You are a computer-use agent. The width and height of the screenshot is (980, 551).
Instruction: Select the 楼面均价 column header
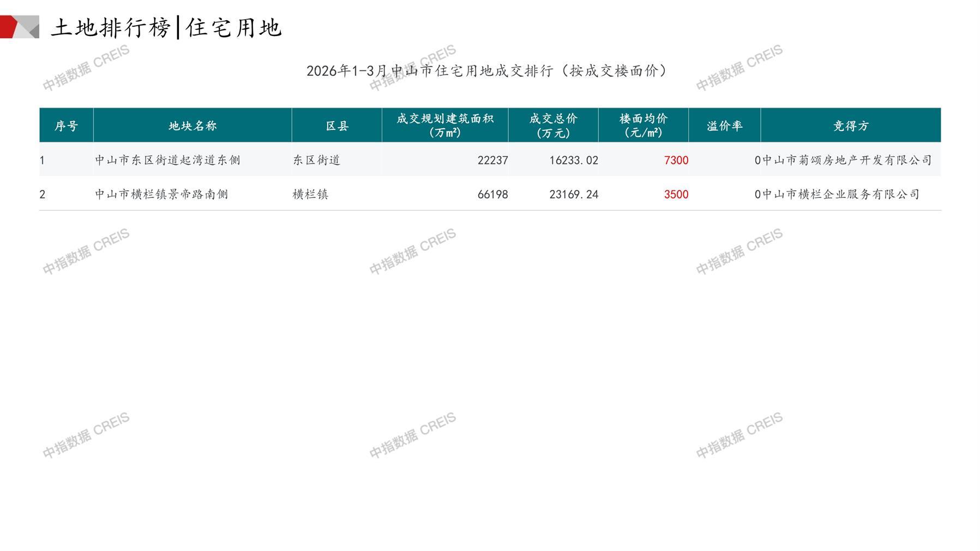pyautogui.click(x=643, y=125)
